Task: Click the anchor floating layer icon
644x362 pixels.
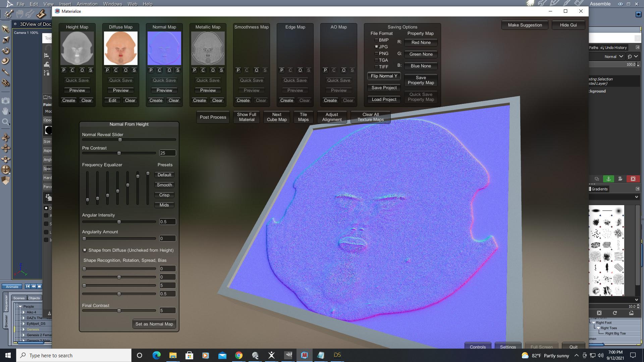Action: (608, 179)
